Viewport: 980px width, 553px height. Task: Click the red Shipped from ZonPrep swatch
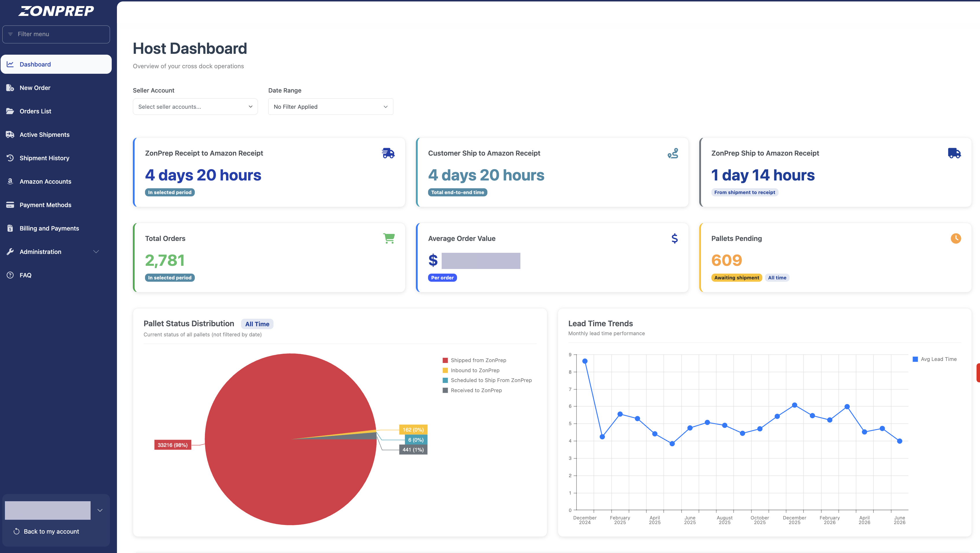(x=445, y=360)
